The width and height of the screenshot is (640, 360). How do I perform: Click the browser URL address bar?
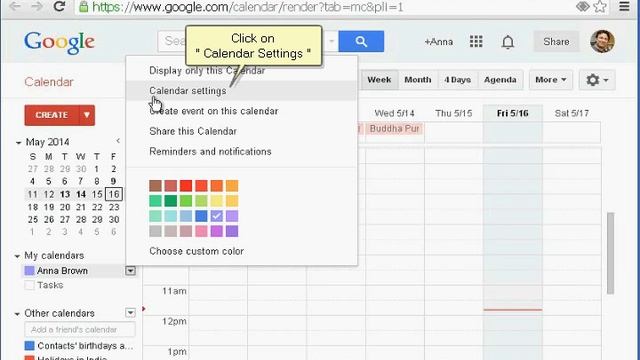pos(327,7)
